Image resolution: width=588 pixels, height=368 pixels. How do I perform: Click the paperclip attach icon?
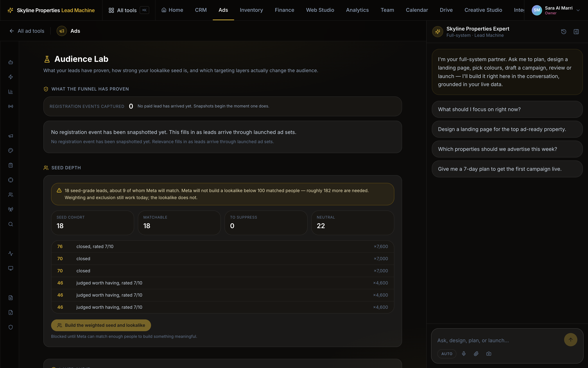(x=476, y=354)
